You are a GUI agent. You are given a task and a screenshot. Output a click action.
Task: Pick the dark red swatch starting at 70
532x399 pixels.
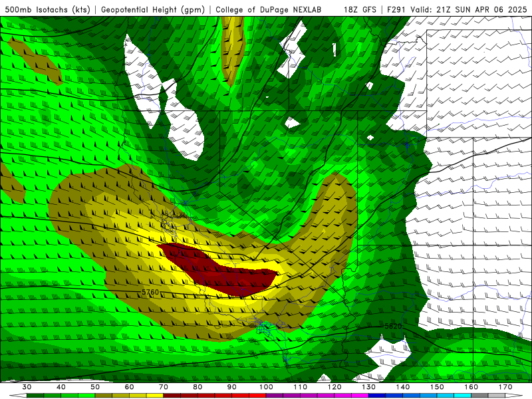click(x=172, y=396)
